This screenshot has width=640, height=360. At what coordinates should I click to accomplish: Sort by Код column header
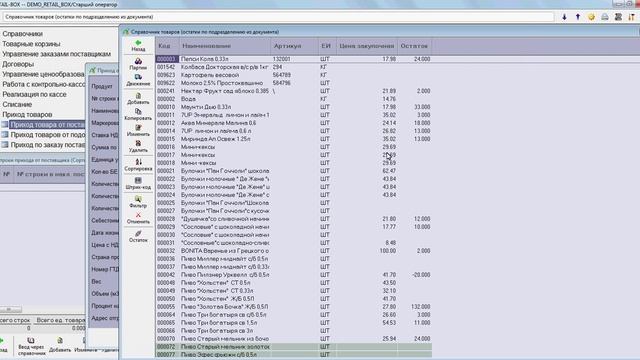tap(167, 46)
